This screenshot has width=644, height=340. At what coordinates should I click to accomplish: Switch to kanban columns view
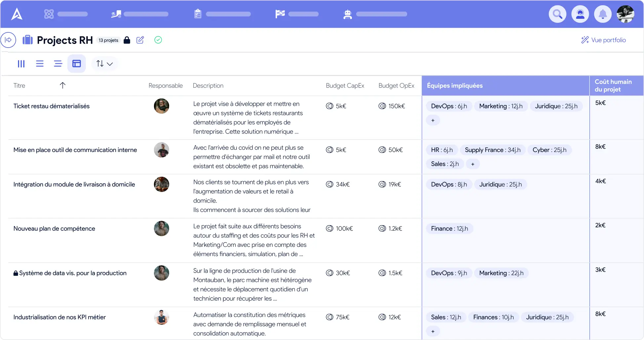click(21, 63)
